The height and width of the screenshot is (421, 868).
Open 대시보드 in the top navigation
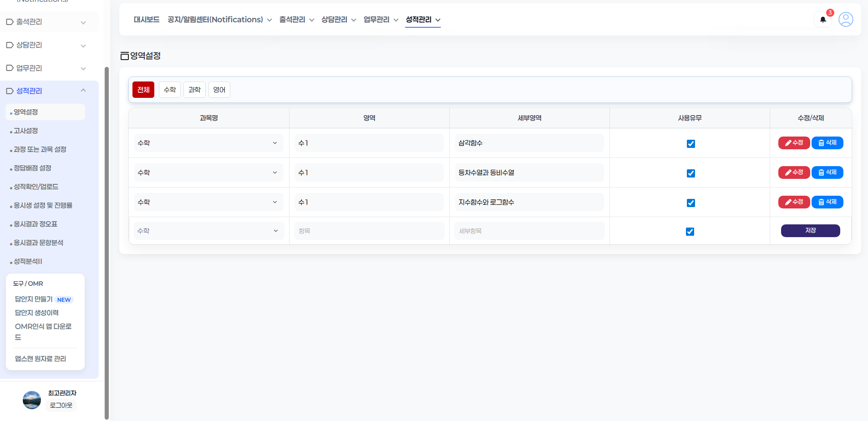point(146,20)
